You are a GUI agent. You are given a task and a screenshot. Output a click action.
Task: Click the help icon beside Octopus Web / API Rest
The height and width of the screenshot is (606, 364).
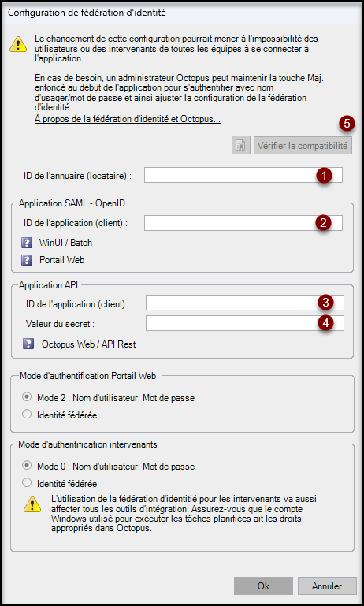click(x=28, y=344)
